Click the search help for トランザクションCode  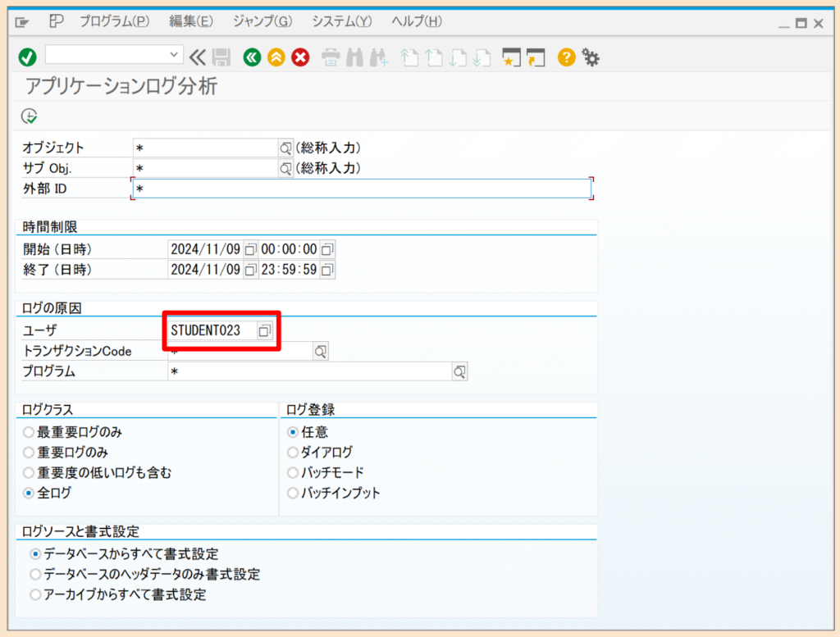pos(320,350)
